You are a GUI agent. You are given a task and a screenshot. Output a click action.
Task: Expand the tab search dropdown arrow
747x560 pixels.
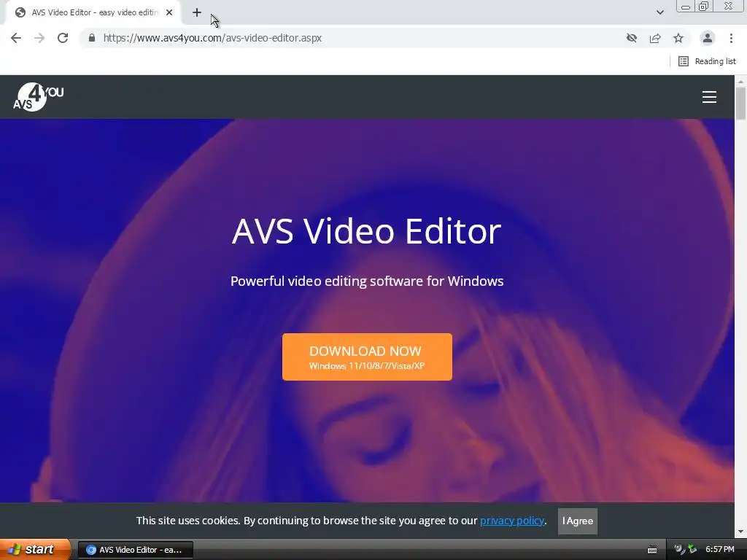click(x=659, y=12)
